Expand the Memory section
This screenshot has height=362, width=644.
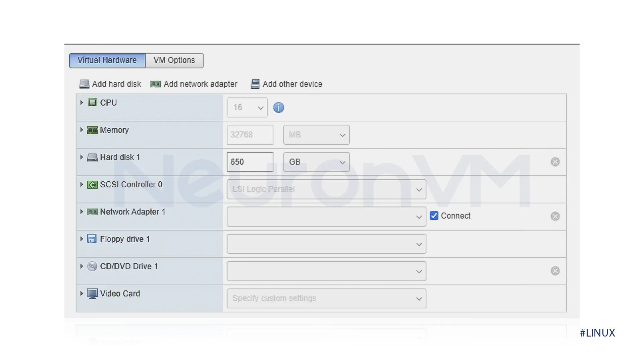pos(82,129)
